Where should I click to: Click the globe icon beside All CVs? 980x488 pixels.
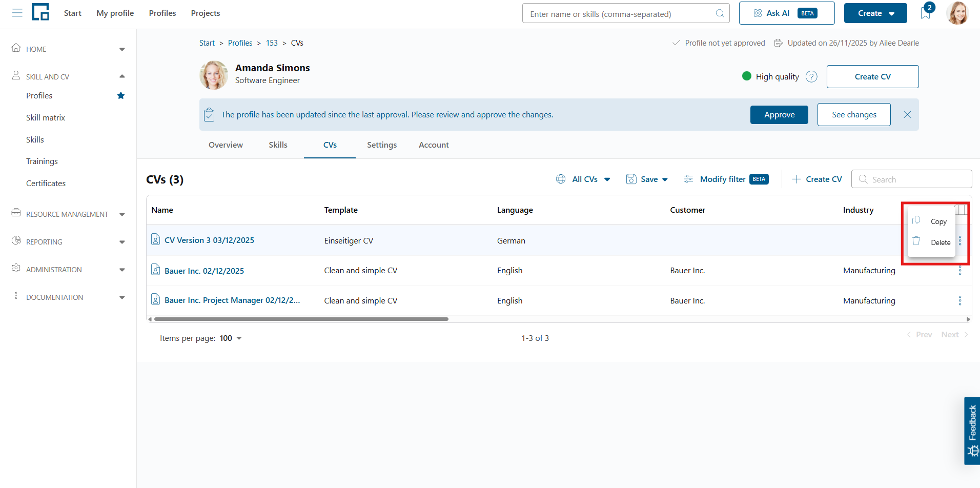[561, 179]
